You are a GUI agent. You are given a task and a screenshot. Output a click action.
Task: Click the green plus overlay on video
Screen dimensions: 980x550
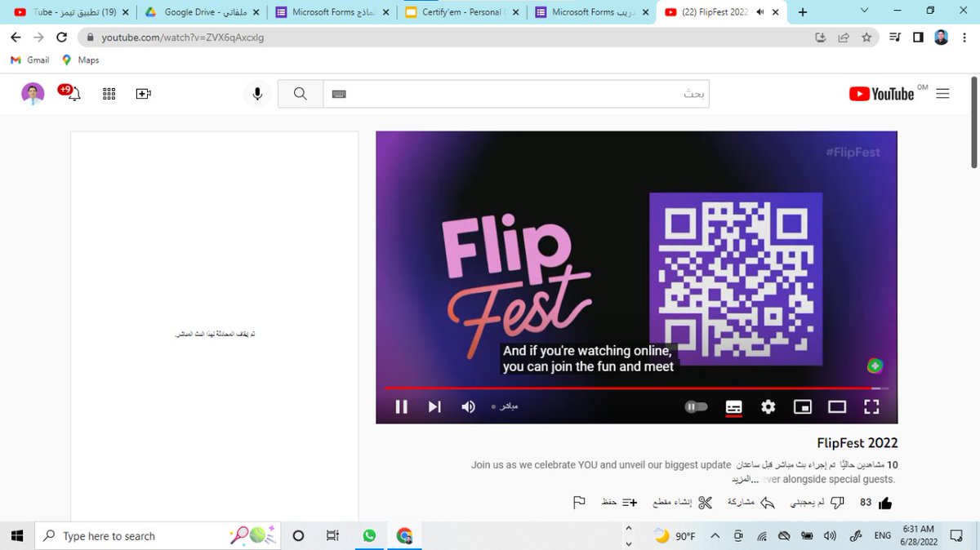point(875,366)
